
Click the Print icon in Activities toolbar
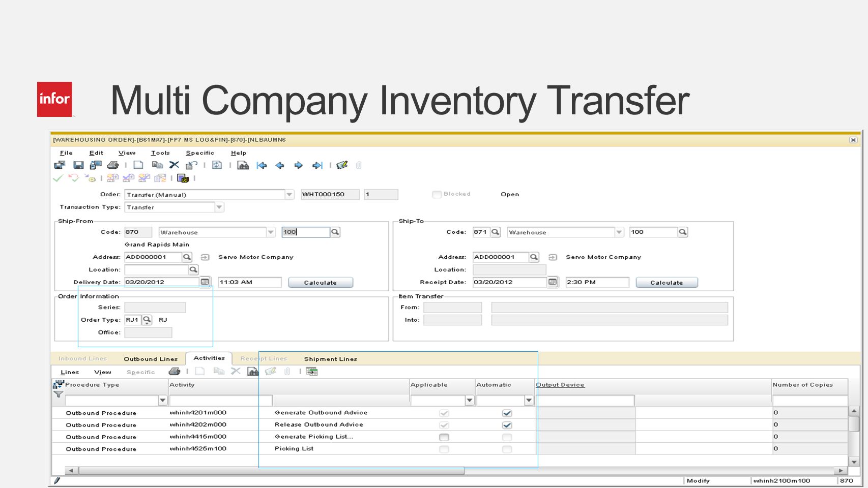click(x=175, y=372)
